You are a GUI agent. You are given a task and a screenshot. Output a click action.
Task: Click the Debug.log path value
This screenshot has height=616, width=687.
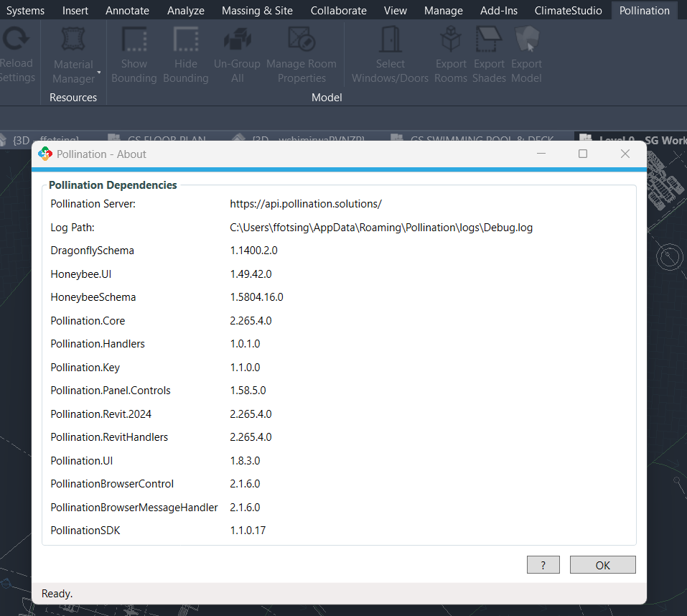coord(381,228)
